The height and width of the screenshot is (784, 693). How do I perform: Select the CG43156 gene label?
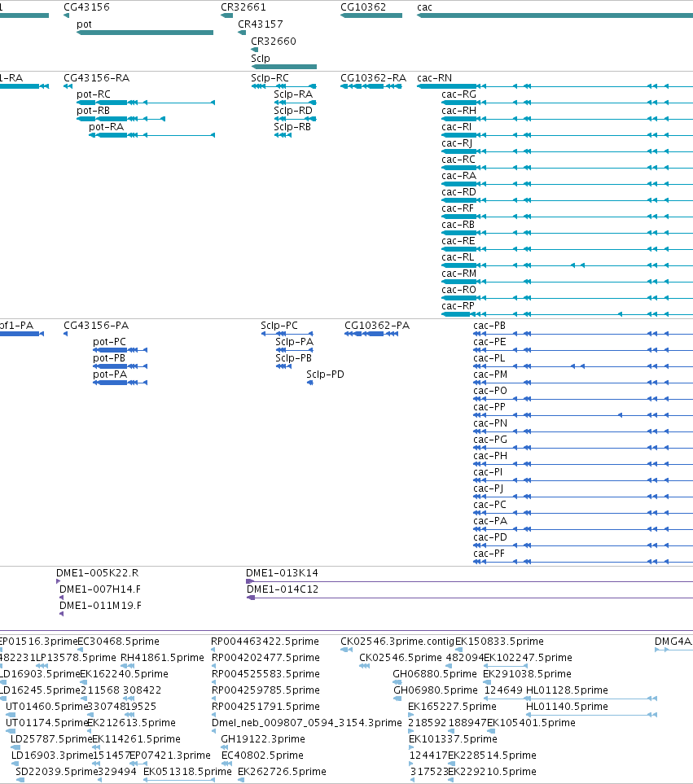[86, 7]
